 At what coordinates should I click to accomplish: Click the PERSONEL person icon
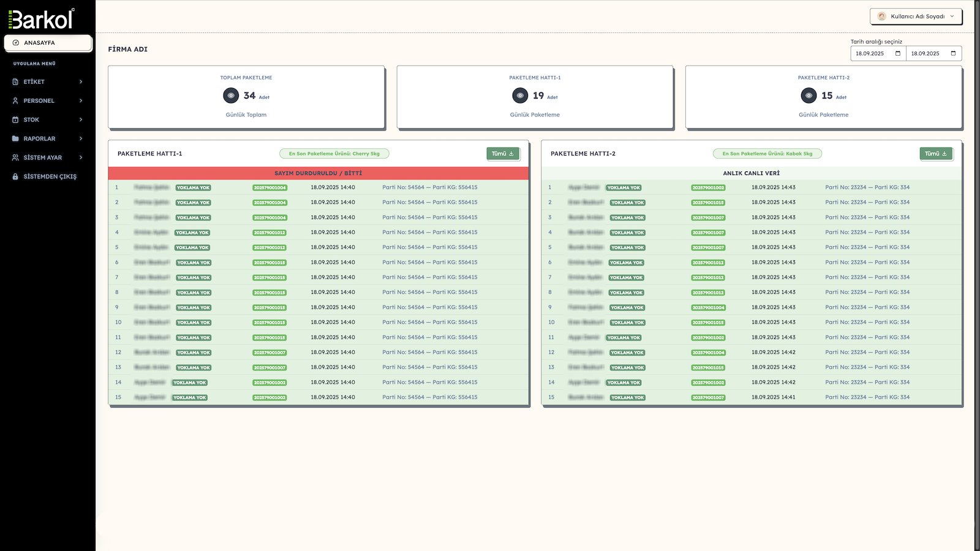pyautogui.click(x=15, y=100)
